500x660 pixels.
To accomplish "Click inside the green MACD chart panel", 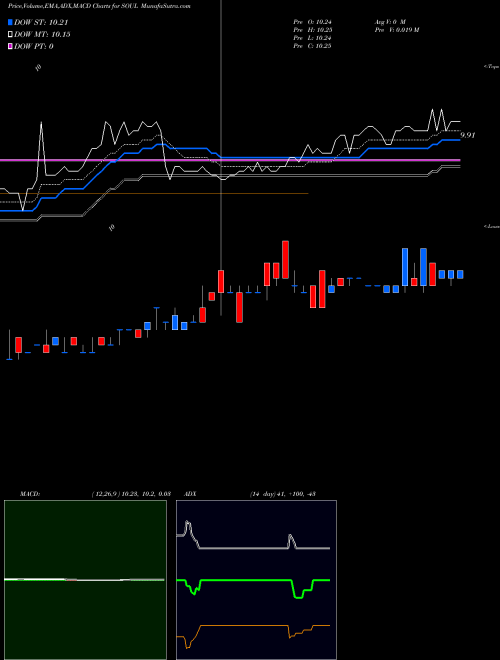I will [85, 580].
